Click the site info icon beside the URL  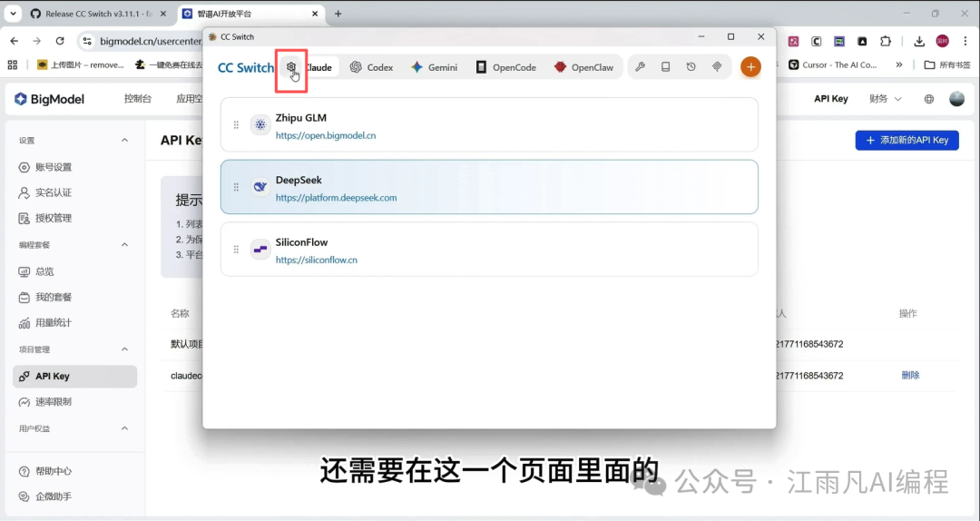(x=87, y=41)
